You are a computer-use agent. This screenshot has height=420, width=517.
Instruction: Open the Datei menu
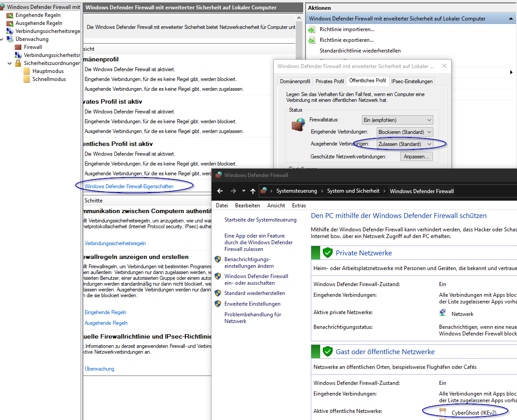click(x=222, y=206)
